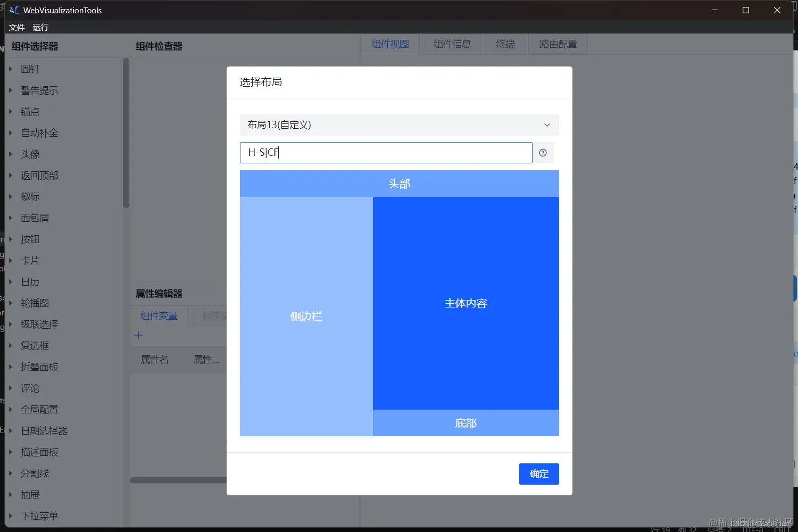Select the 分割线 component entry
Screen dimensions: 798x532
[x=35, y=473]
